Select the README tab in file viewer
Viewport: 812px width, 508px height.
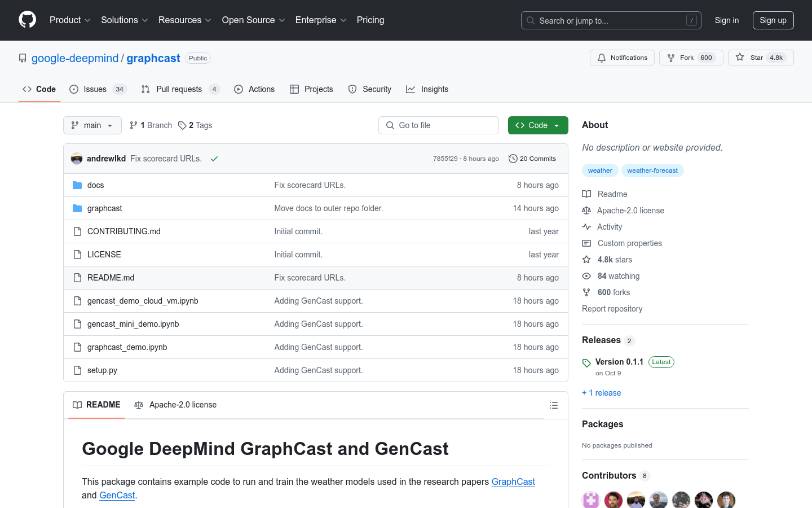coord(96,405)
